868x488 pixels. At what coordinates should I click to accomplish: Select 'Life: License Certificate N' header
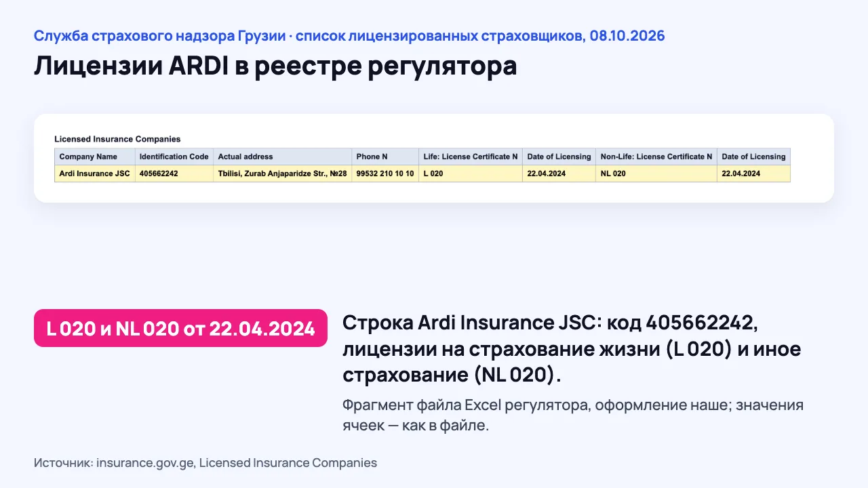(471, 157)
